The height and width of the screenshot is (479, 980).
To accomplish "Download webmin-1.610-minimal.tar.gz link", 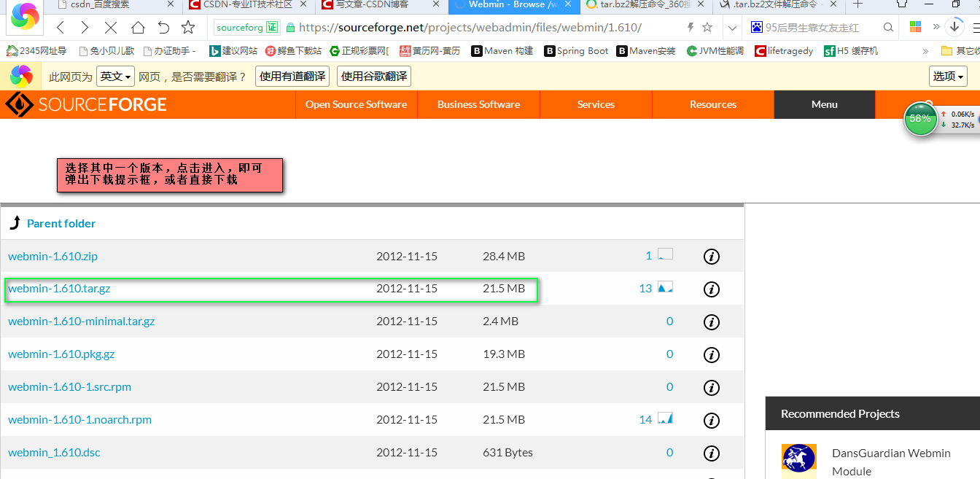I will click(x=82, y=322).
